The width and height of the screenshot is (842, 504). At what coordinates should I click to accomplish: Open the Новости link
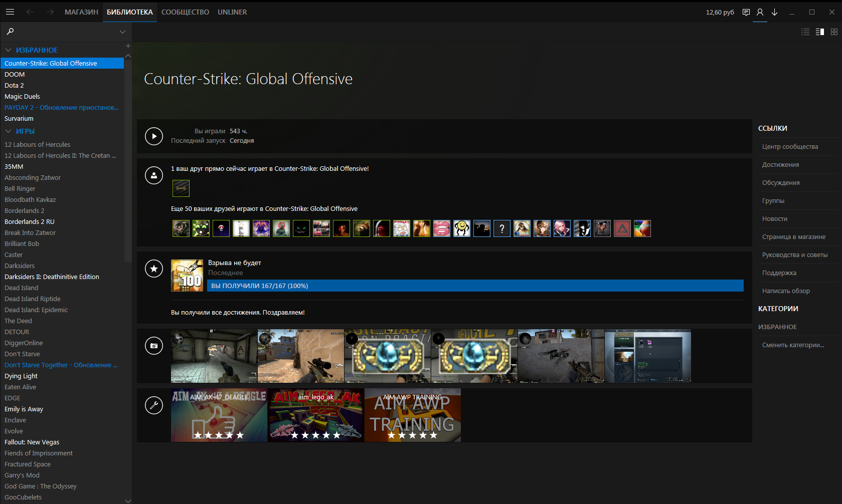[x=775, y=219]
